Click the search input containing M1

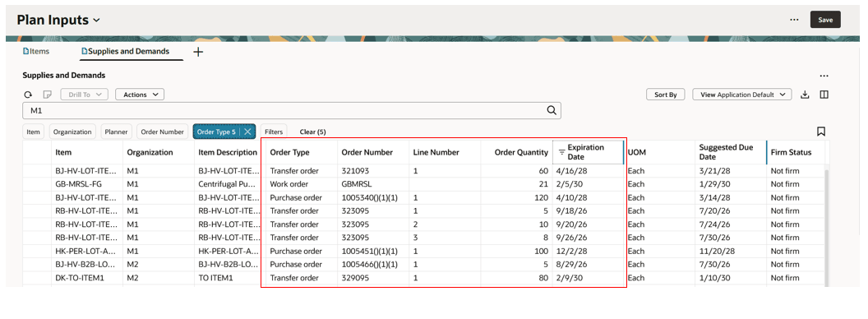(292, 110)
